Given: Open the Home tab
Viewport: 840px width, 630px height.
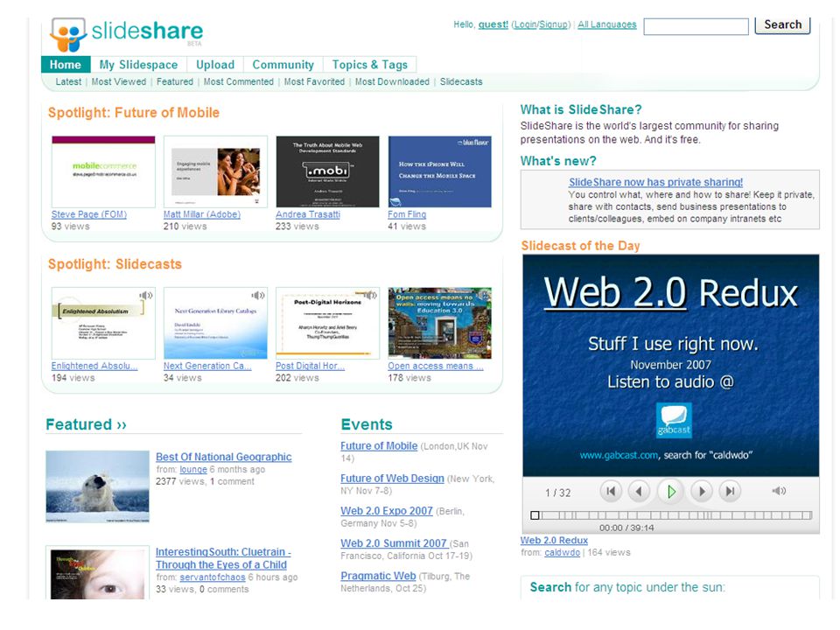Looking at the screenshot, I should 66,65.
